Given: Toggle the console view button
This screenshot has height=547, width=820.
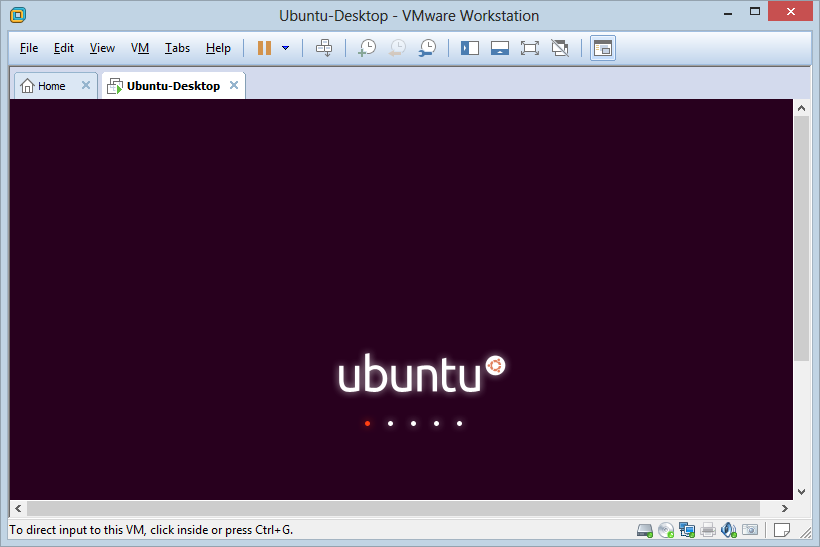Looking at the screenshot, I should click(x=603, y=48).
